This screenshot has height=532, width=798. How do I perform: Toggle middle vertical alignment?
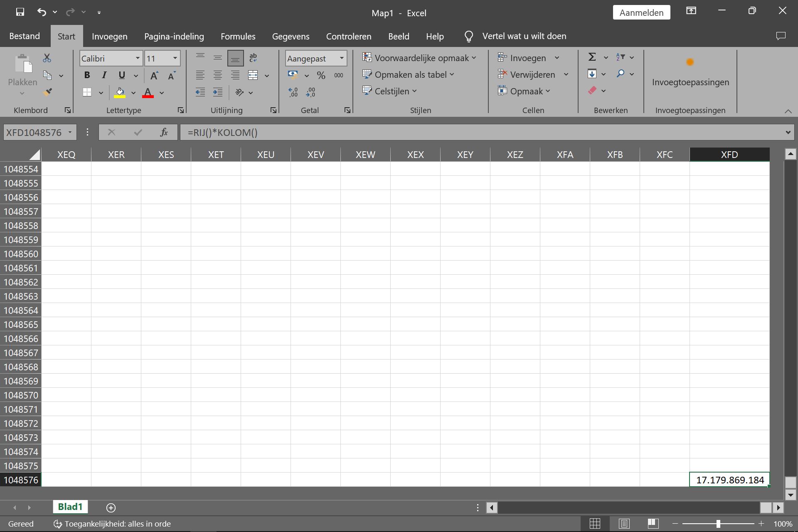click(x=218, y=58)
